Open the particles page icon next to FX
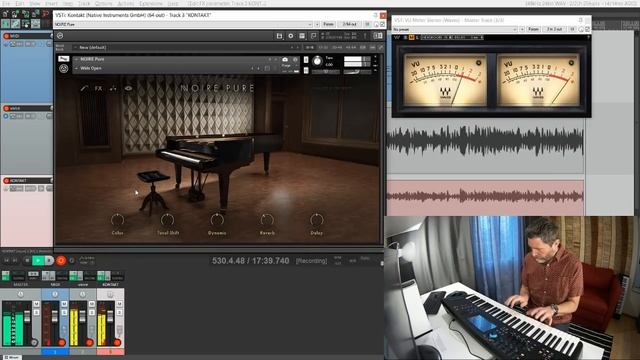Viewport: 640px width, 360px height. pyautogui.click(x=113, y=88)
